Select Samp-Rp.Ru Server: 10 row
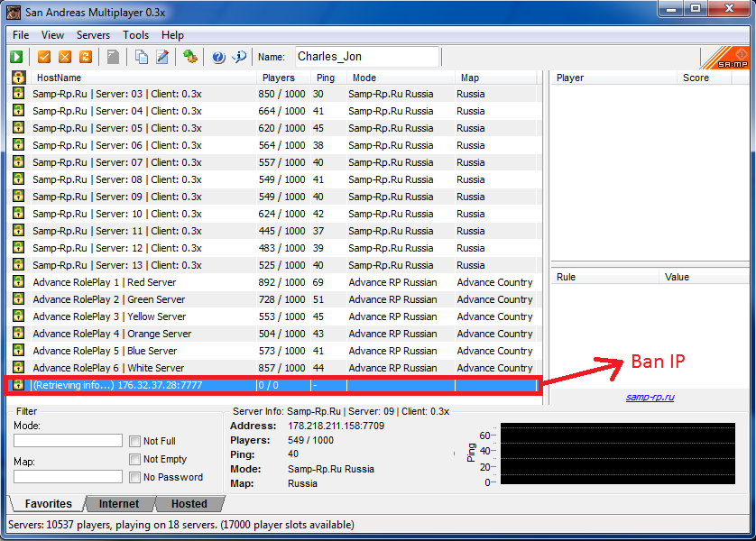 272,214
